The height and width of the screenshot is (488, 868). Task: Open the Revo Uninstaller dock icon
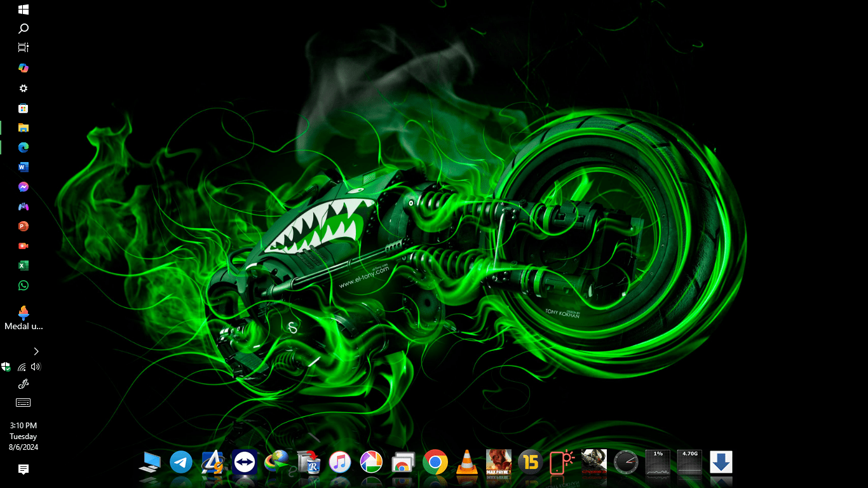308,462
